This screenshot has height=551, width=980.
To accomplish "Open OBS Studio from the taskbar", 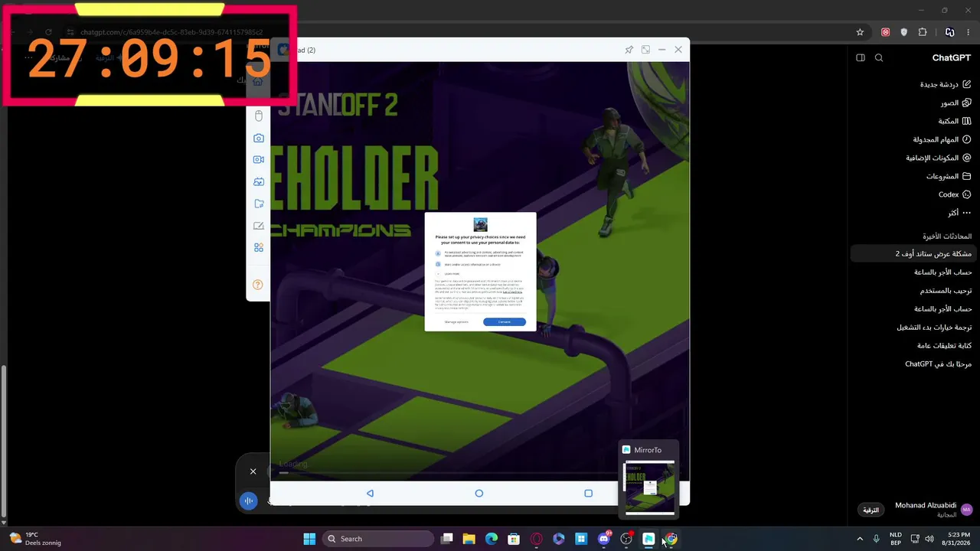I will [x=626, y=539].
